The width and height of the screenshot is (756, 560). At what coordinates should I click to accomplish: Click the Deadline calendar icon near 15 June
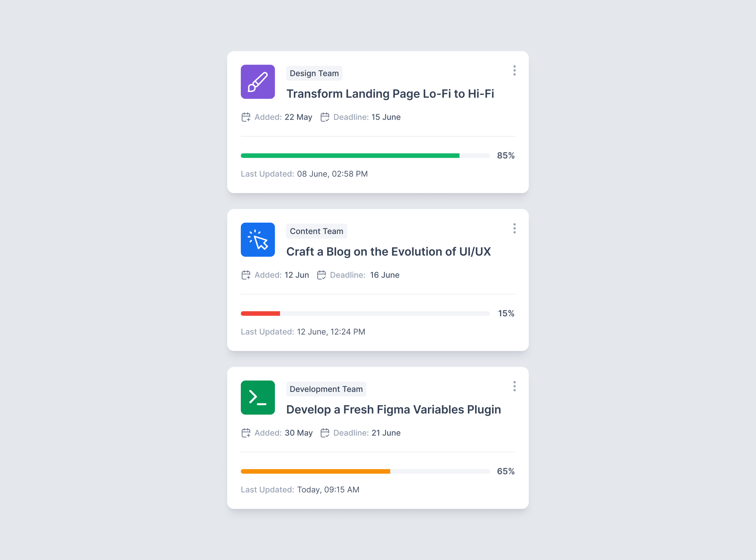pyautogui.click(x=325, y=117)
